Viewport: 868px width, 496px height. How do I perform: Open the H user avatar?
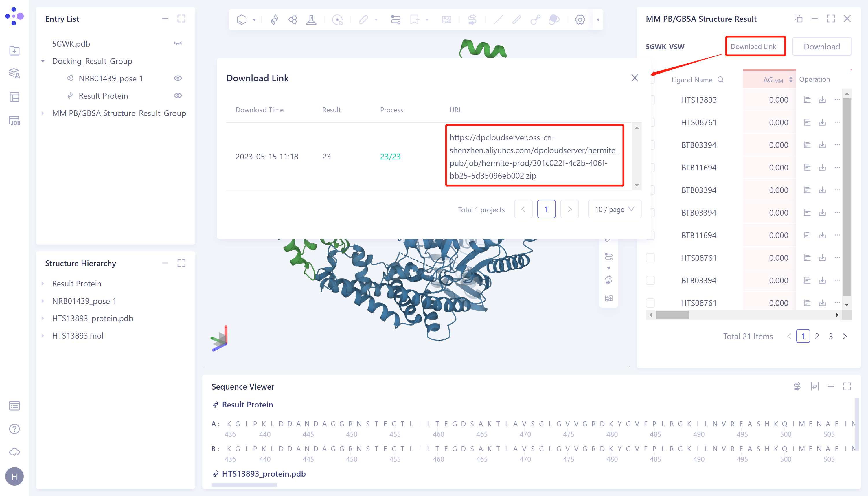[14, 476]
